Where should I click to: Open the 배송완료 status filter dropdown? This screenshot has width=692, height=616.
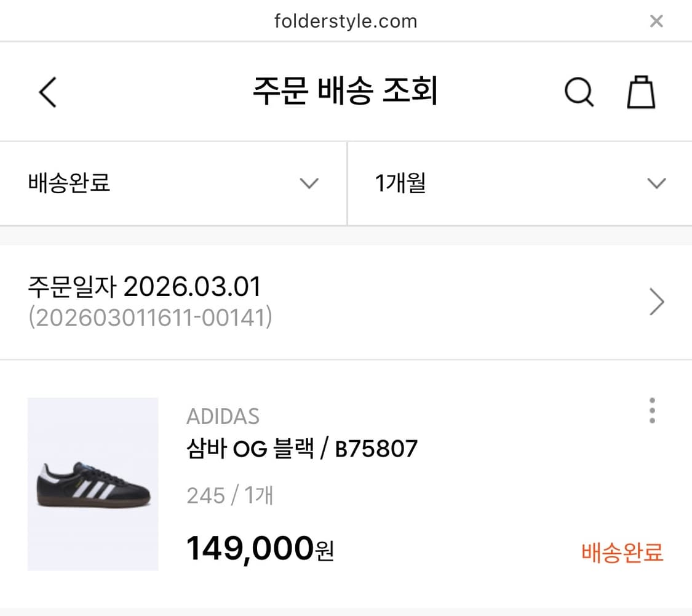172,183
